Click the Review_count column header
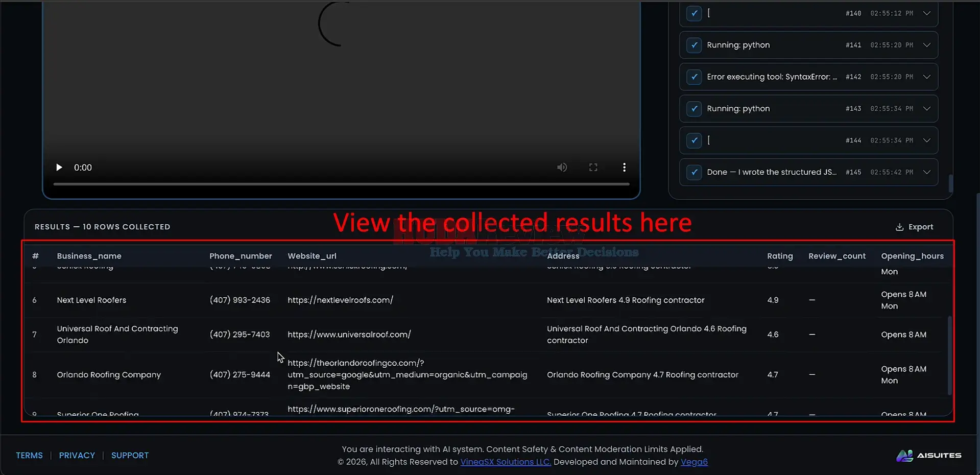The height and width of the screenshot is (475, 980). (x=837, y=256)
